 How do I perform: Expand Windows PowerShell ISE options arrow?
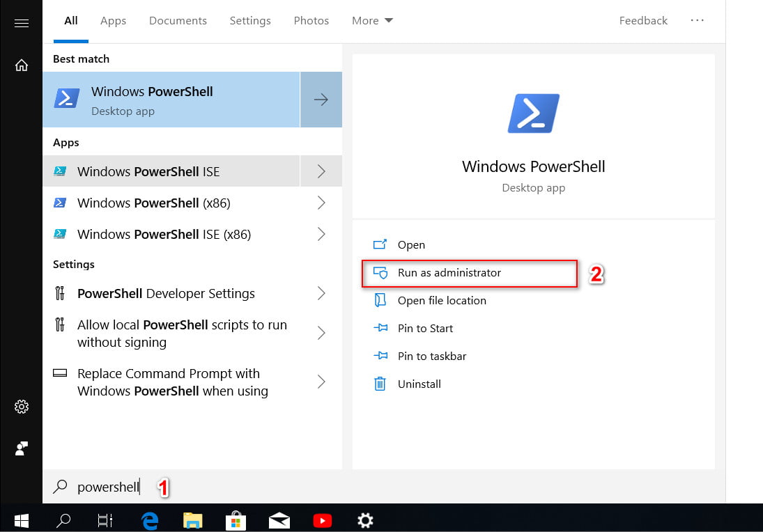pyautogui.click(x=321, y=171)
